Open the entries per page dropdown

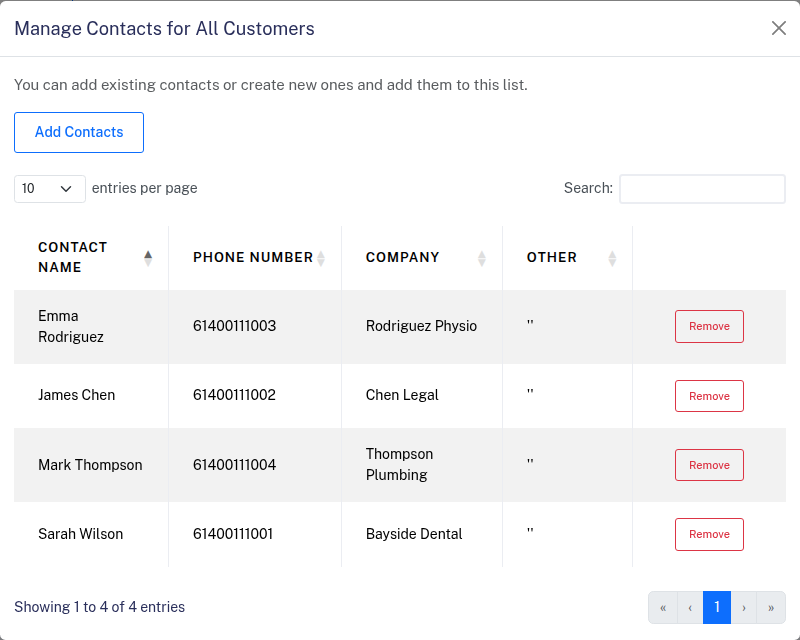coord(50,188)
